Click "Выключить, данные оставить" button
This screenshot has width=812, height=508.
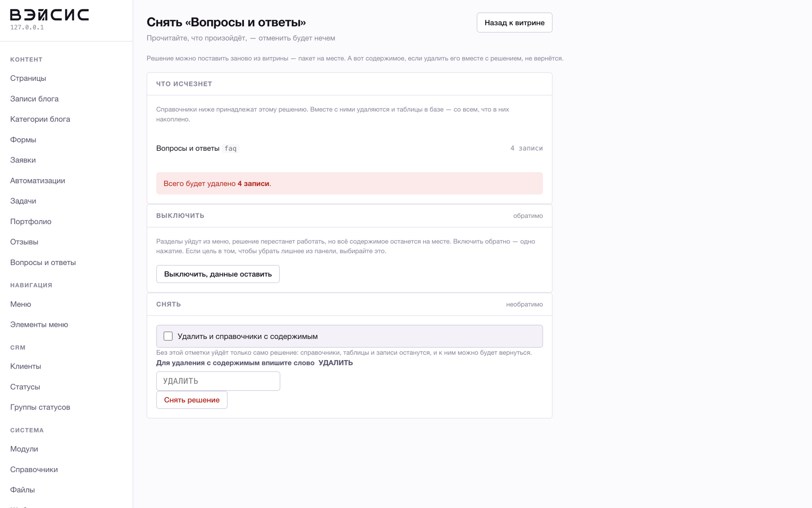click(x=218, y=274)
